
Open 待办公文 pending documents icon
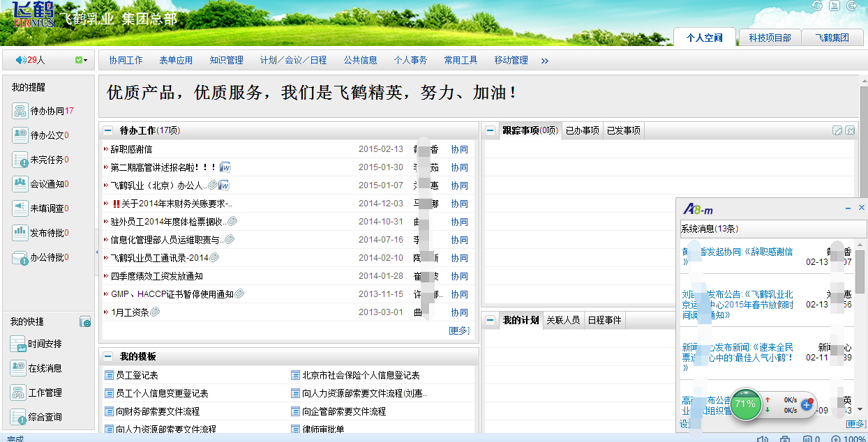pos(20,135)
